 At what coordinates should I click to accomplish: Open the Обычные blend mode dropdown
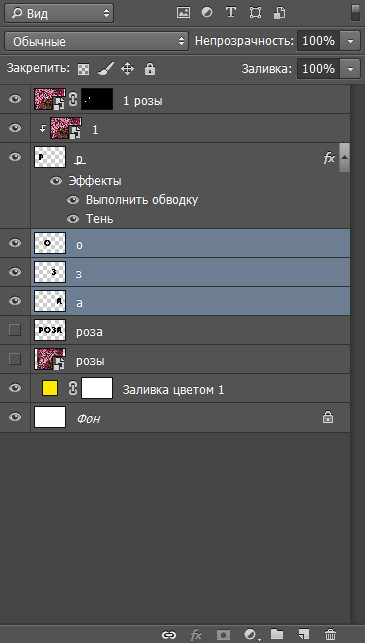97,41
